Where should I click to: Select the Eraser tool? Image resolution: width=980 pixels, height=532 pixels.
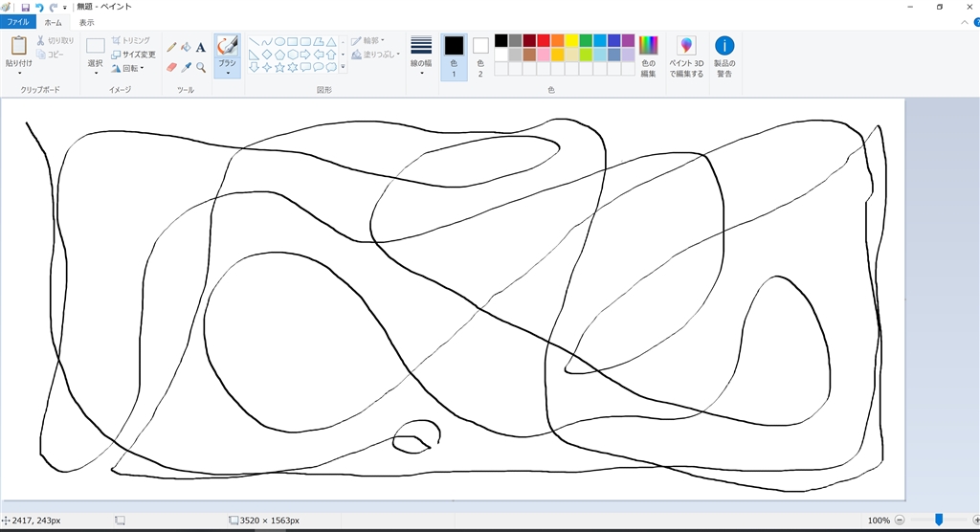coord(171,68)
